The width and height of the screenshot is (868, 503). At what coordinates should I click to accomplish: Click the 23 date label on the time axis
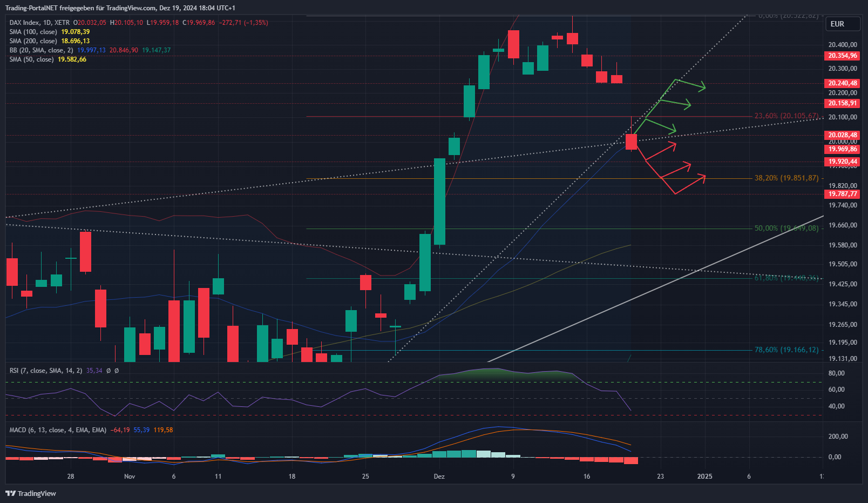[x=660, y=477]
